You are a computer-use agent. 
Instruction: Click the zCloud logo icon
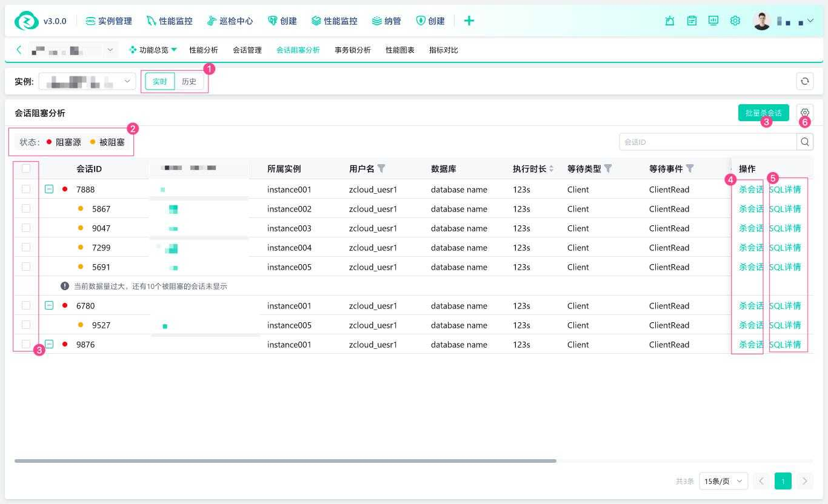(26, 21)
